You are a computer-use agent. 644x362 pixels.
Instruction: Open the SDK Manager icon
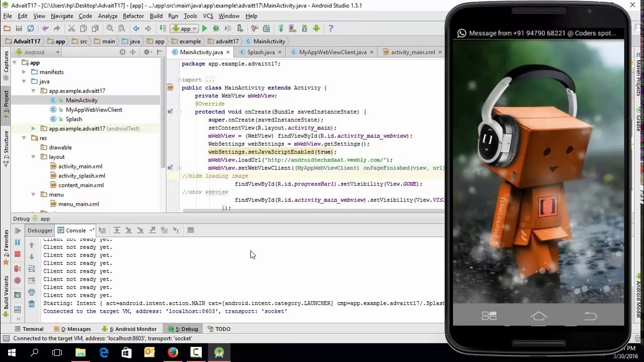coord(304,29)
